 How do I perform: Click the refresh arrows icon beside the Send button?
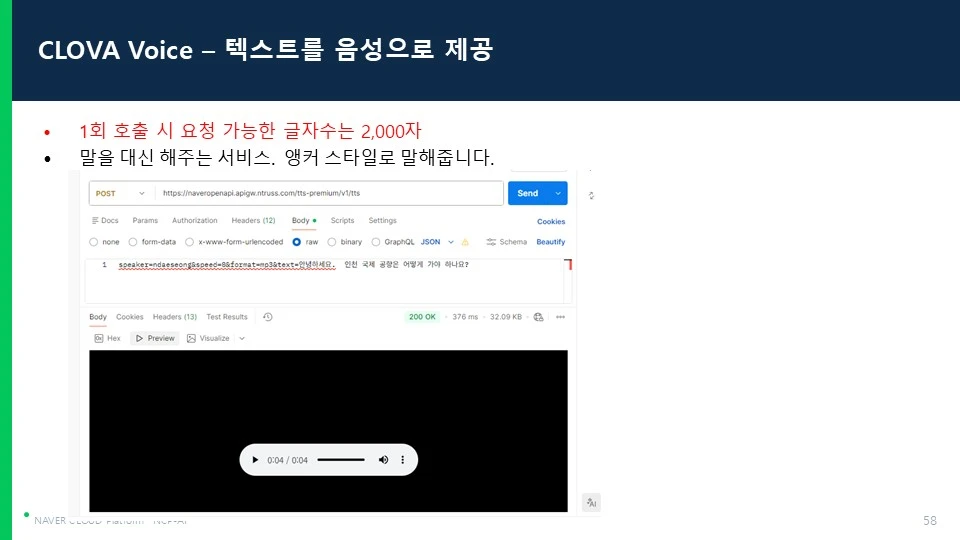(591, 195)
